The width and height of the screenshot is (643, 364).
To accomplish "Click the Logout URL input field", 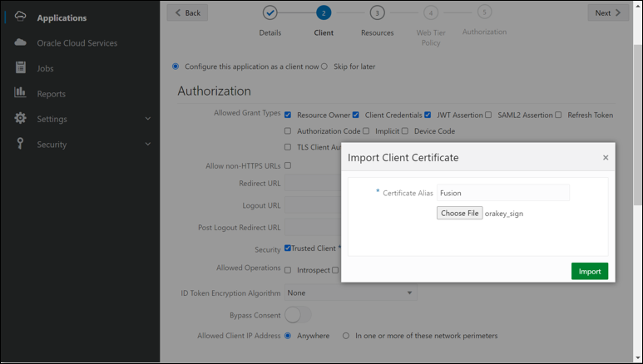I will (313, 205).
